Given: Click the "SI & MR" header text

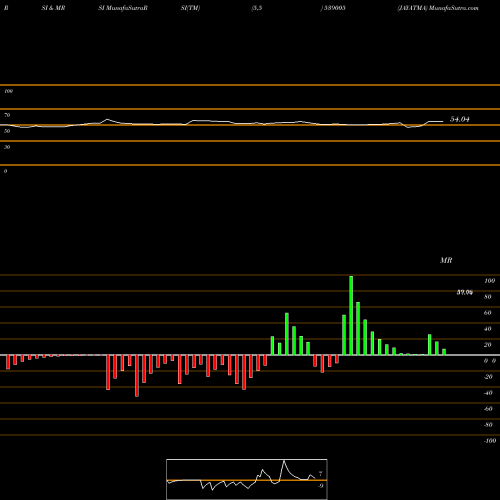Looking at the screenshot, I should (53, 8).
